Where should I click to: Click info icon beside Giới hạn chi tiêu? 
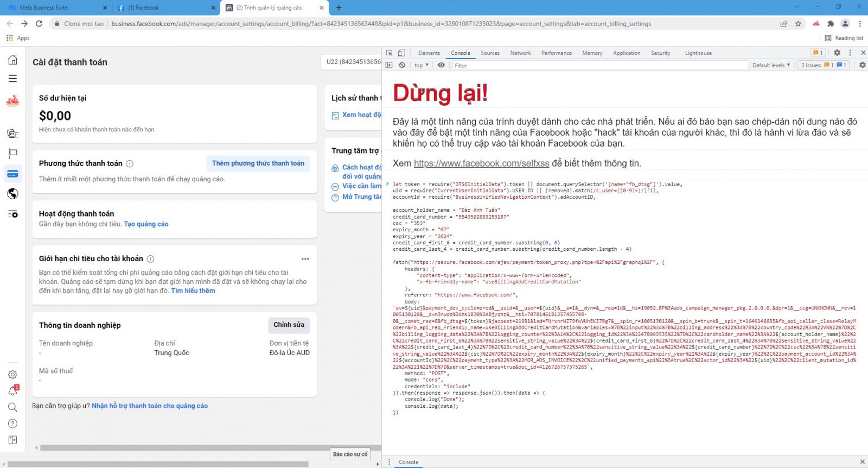click(150, 259)
